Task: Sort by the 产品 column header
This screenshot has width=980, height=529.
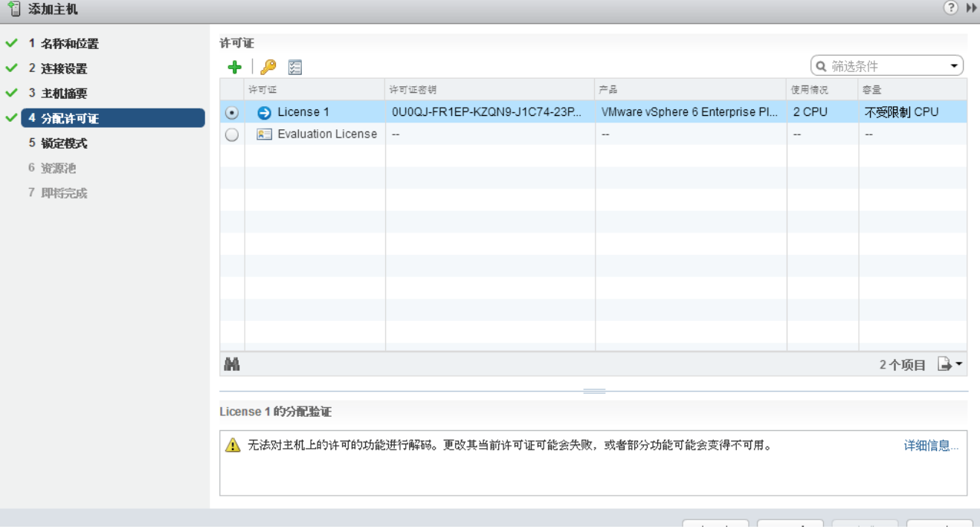Action: pos(690,90)
